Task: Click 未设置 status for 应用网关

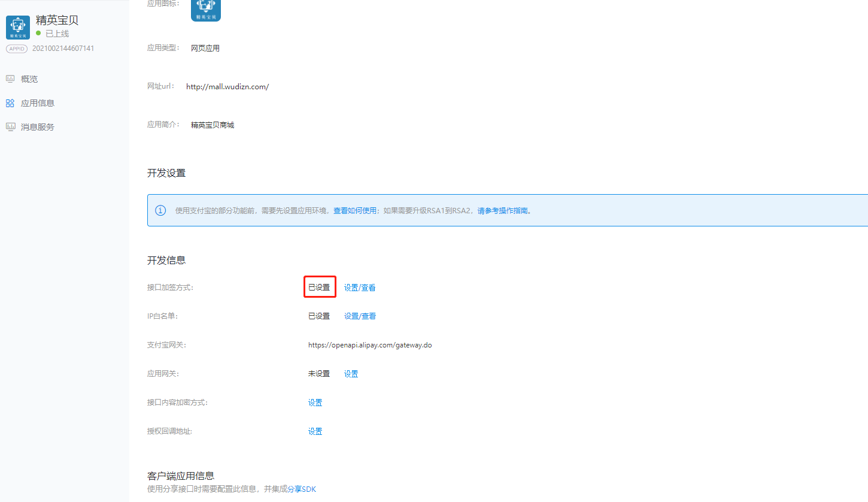Action: [x=319, y=374]
